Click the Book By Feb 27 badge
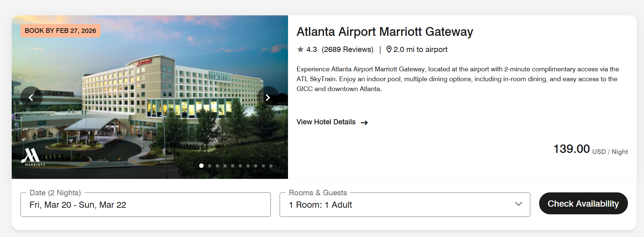This screenshot has height=237, width=644. [60, 31]
